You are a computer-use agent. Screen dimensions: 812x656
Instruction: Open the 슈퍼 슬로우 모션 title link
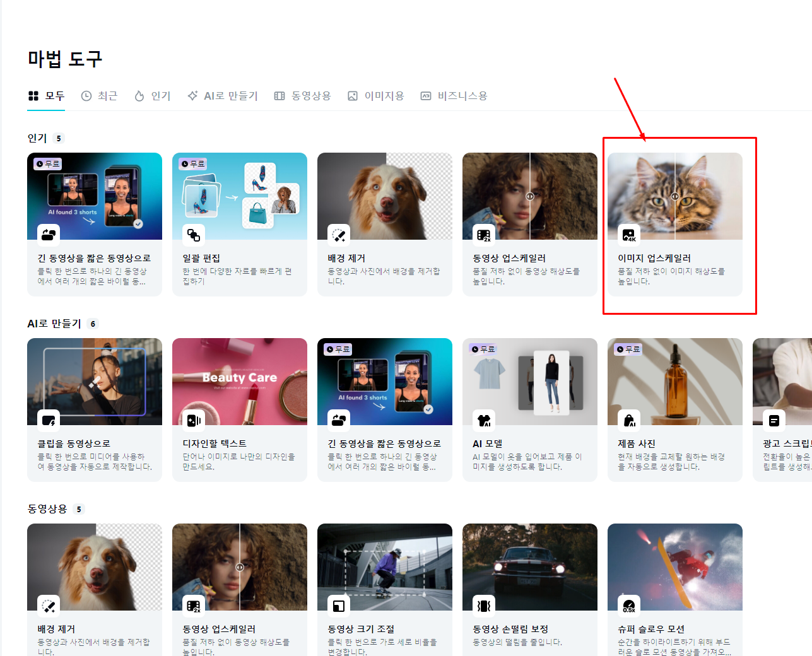coord(651,629)
